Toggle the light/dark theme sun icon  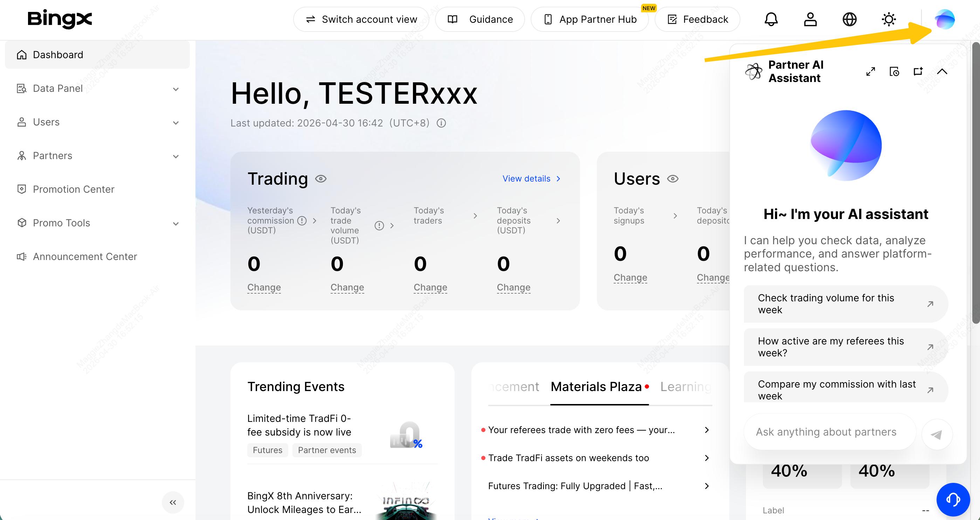pos(889,19)
